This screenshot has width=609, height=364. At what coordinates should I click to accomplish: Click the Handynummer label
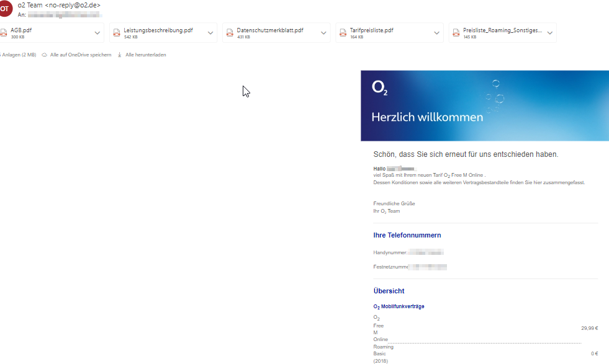click(x=390, y=252)
